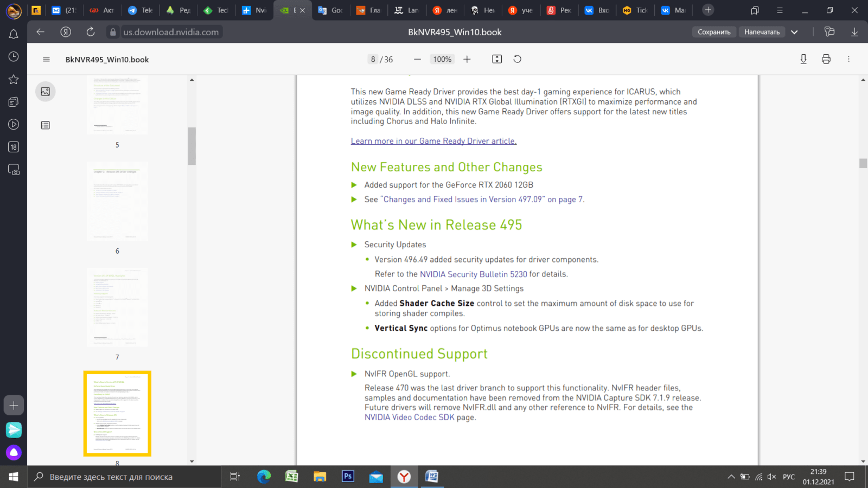Switch to the Tick tab
This screenshot has height=488, width=868.
pyautogui.click(x=635, y=10)
